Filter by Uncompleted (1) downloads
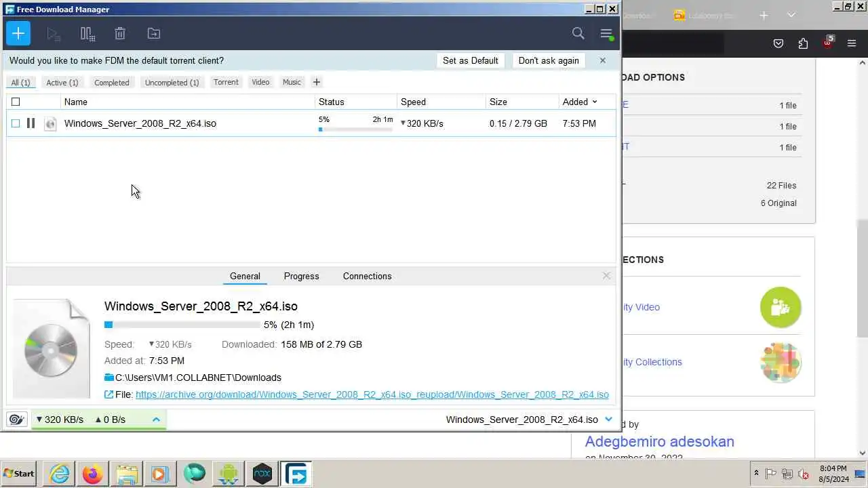Screen dimensions: 868x488 pos(172,82)
